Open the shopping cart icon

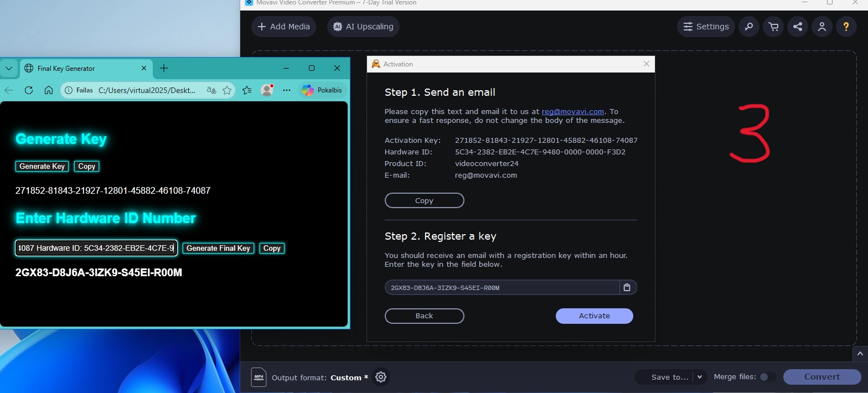[773, 27]
